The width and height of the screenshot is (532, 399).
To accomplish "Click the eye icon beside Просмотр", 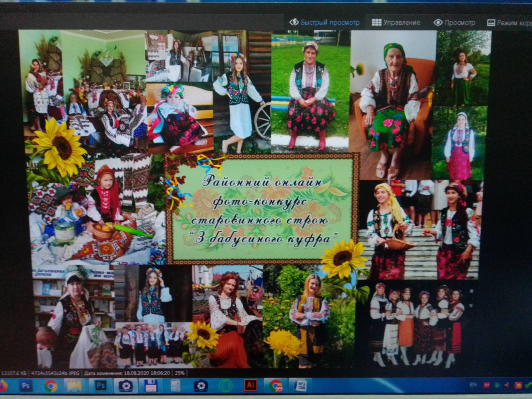I will 438,23.
